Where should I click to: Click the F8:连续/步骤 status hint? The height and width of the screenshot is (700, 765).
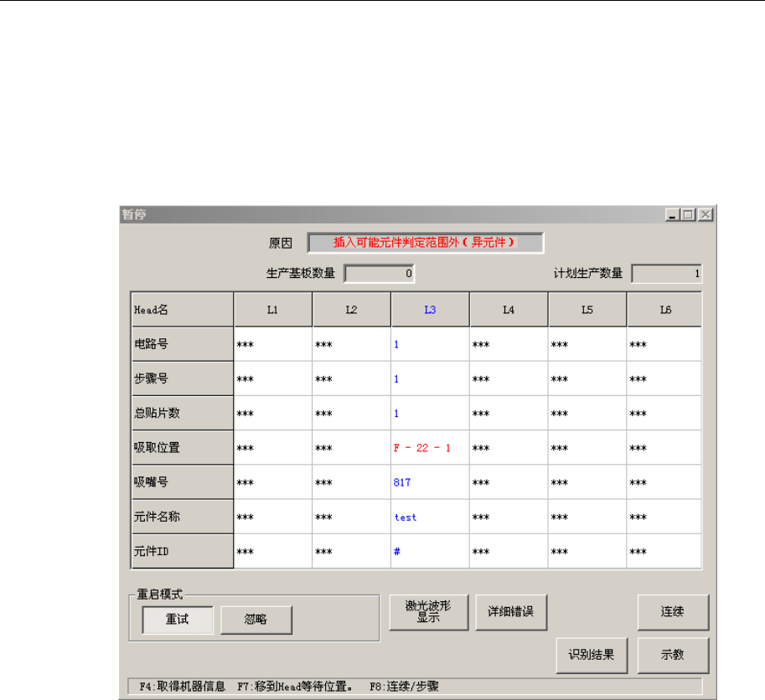(404, 687)
